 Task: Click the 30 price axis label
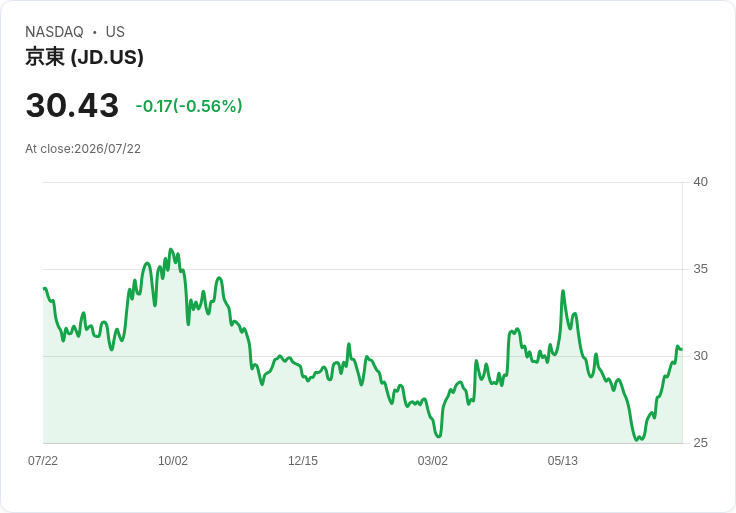click(x=700, y=356)
